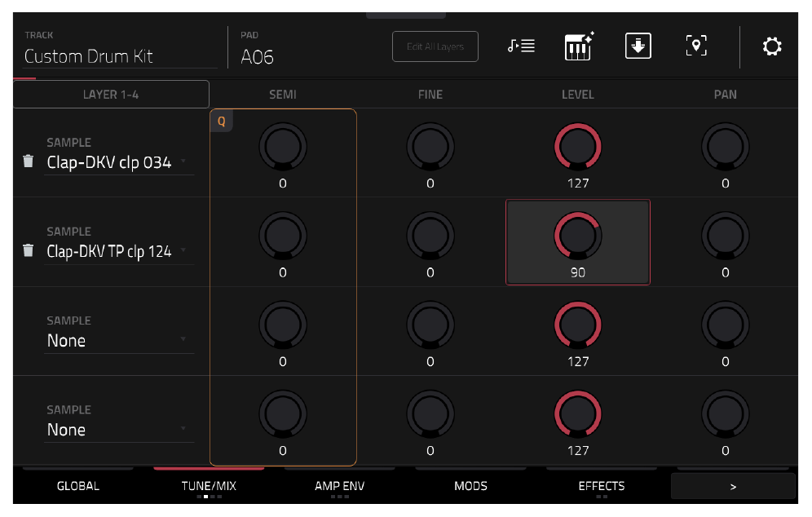Open the EFFECTS tab

[x=601, y=486]
